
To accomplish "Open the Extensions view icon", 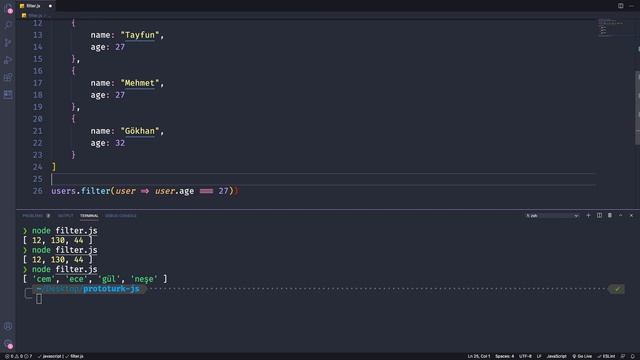I will tap(8, 77).
